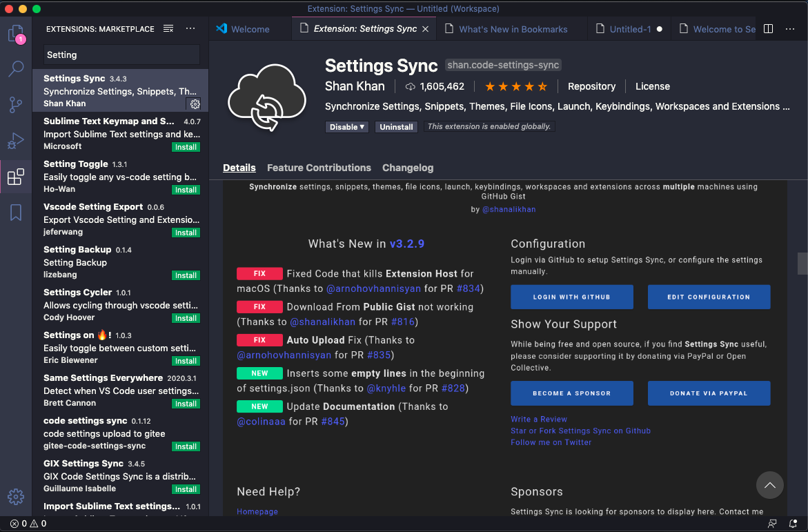
Task: Open the Search view in the activity bar
Action: pos(15,69)
